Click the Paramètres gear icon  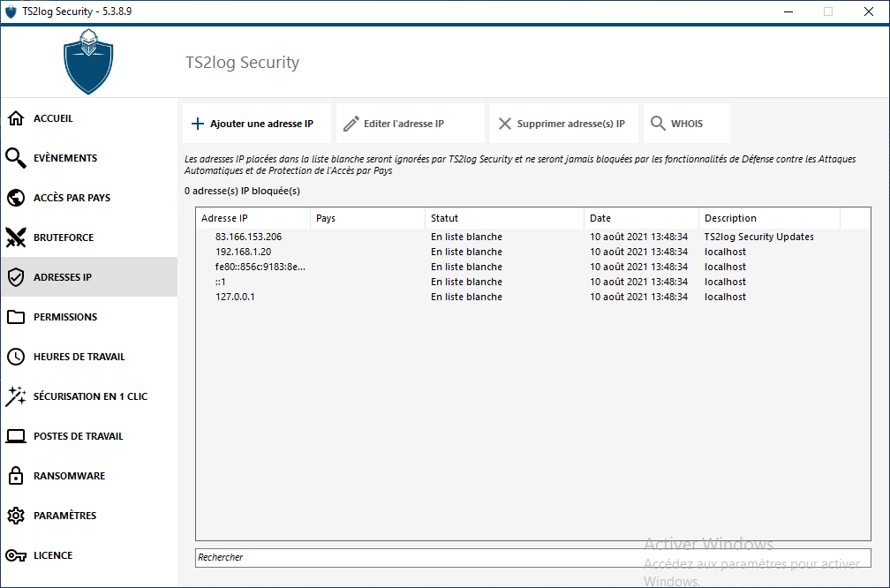pyautogui.click(x=16, y=516)
